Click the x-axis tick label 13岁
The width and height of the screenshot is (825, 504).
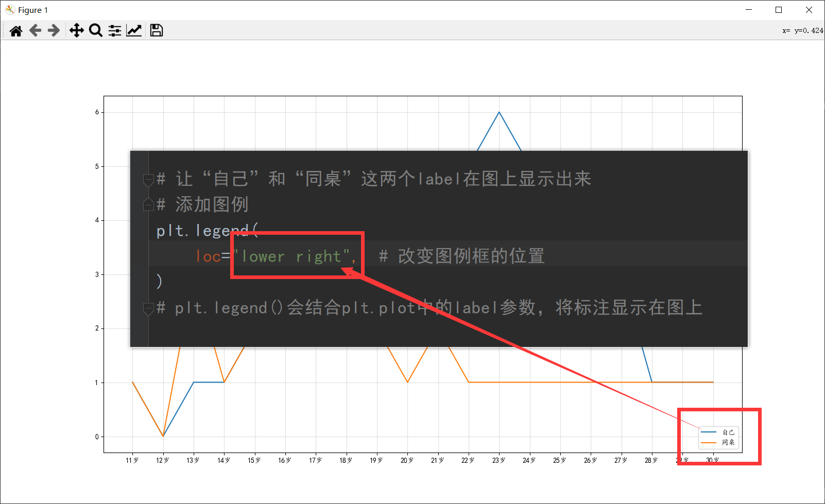[x=193, y=460]
